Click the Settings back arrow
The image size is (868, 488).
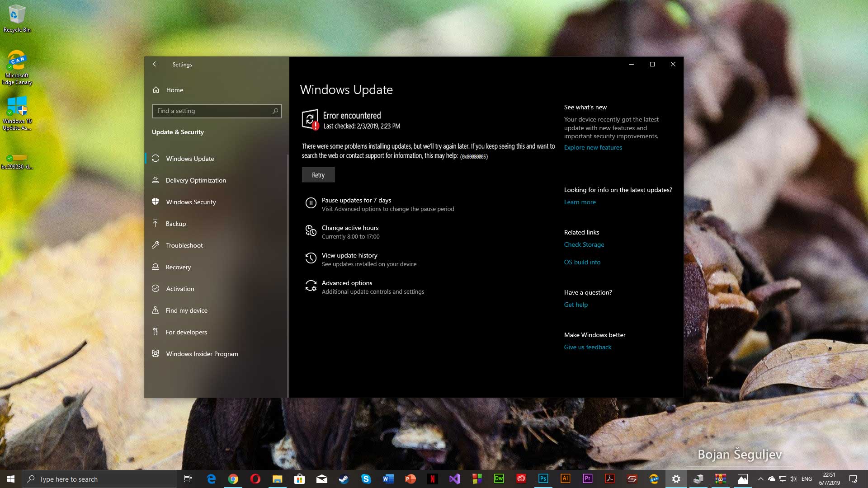coord(156,64)
